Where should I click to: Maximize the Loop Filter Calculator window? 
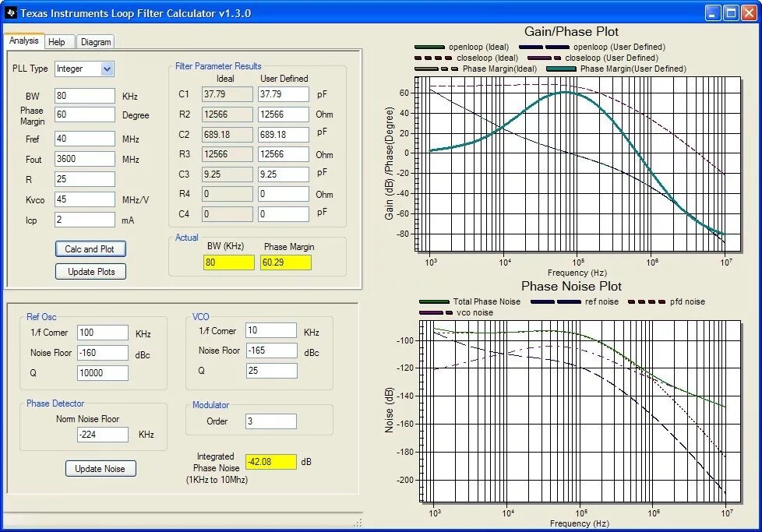731,13
